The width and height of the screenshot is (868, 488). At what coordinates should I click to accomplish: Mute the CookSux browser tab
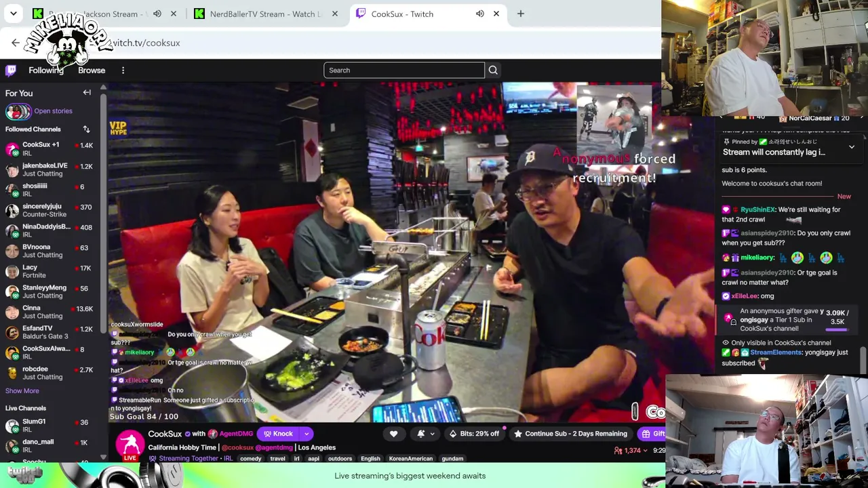[x=480, y=14]
